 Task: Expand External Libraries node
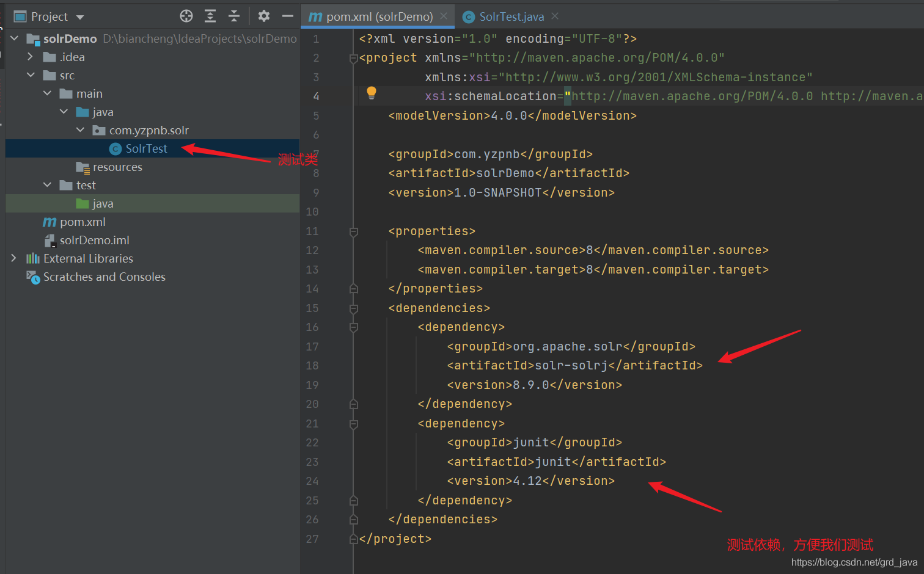coord(13,258)
